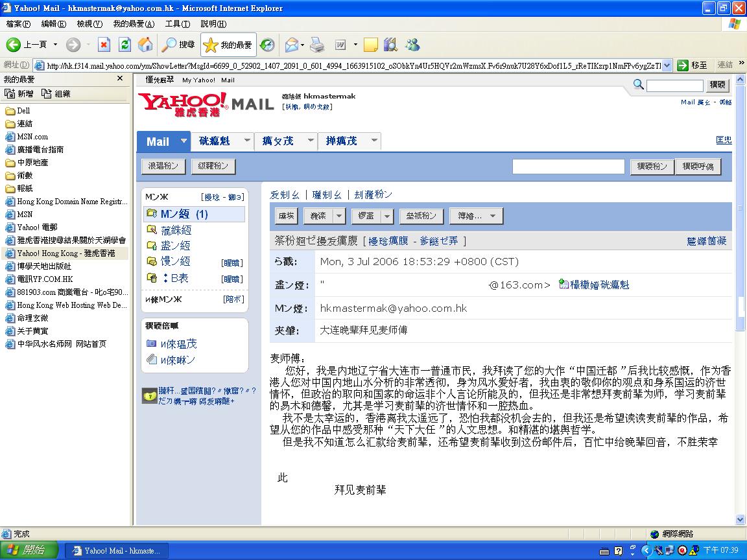Select Yahoo! Mail taskbar window button
Viewport: 747px width, 560px height.
[116, 550]
